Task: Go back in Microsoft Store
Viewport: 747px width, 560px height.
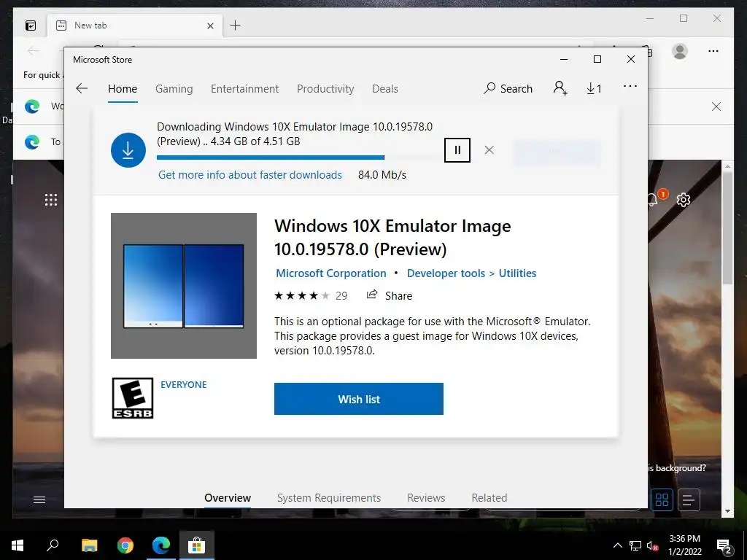Action: (x=82, y=88)
